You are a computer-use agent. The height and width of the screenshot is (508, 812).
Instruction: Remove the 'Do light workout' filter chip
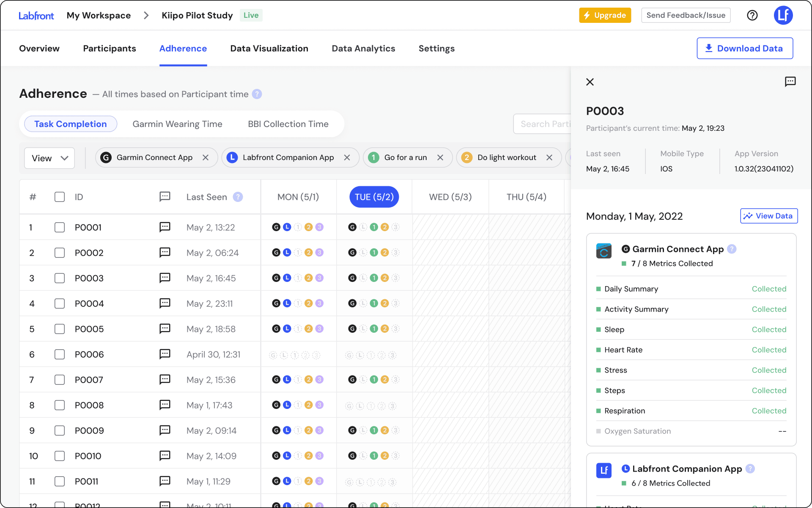(x=549, y=157)
